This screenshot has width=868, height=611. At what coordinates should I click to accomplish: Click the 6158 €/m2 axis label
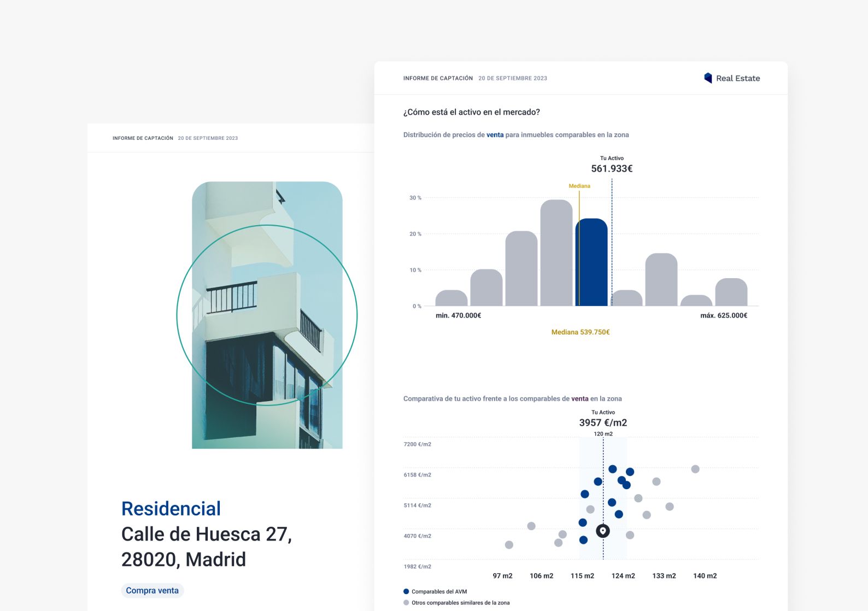coord(418,475)
